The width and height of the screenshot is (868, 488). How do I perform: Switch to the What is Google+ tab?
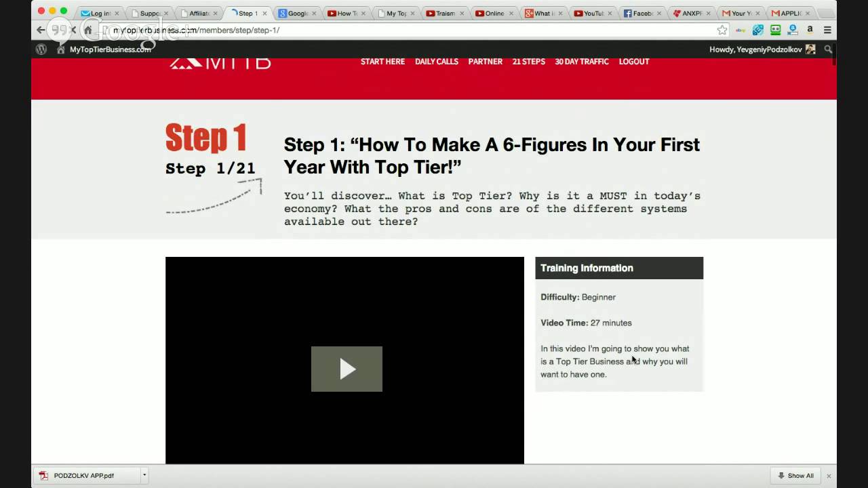point(543,13)
